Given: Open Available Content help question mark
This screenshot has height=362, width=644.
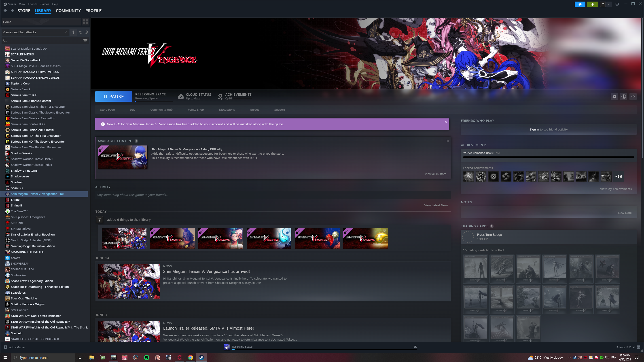Looking at the screenshot, I should click(136, 141).
